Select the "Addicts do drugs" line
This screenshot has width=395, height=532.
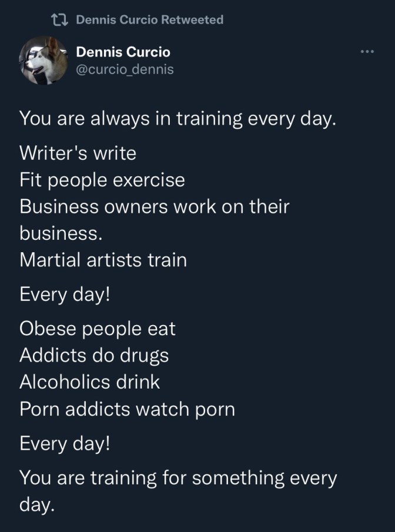pyautogui.click(x=94, y=356)
